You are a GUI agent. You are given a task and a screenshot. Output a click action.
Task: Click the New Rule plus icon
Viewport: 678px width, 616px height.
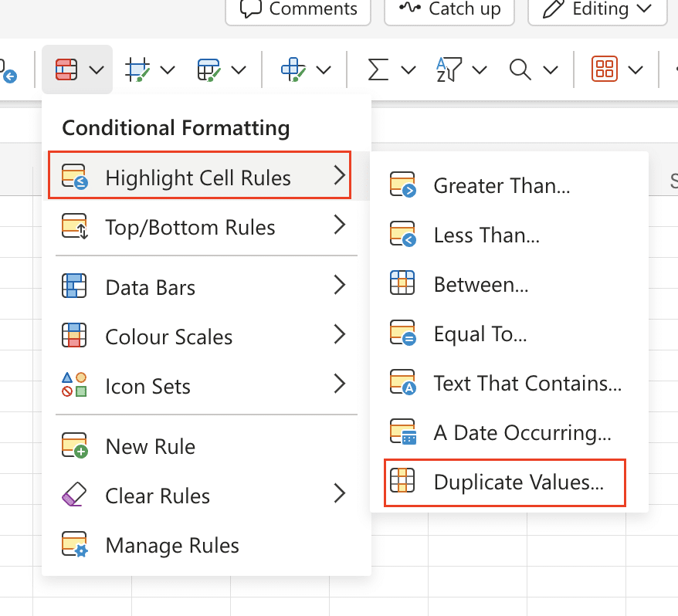click(x=75, y=445)
